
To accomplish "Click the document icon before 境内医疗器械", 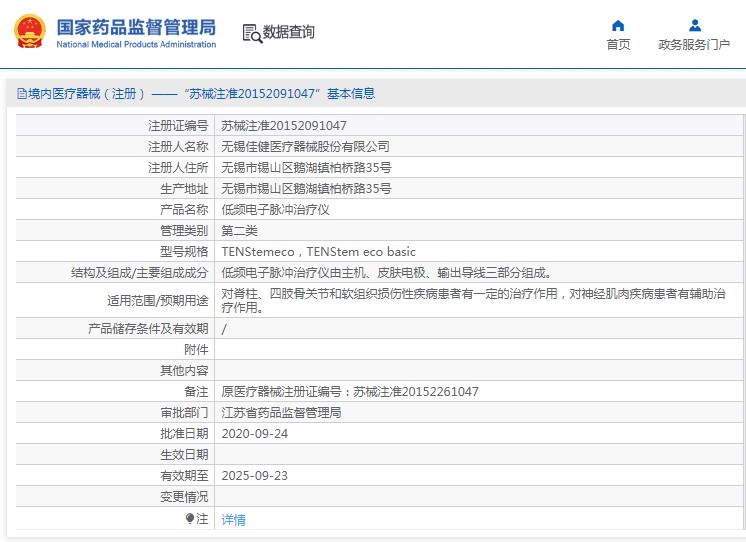I will coord(21,94).
